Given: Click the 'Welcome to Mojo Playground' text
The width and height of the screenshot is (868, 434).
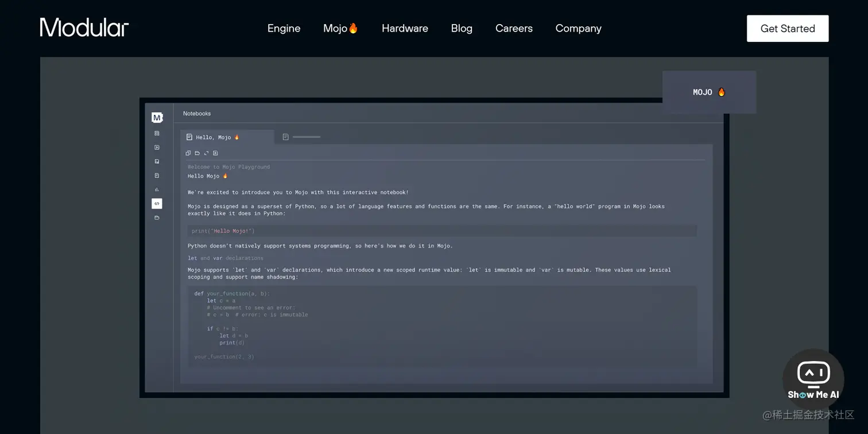Looking at the screenshot, I should [x=228, y=167].
